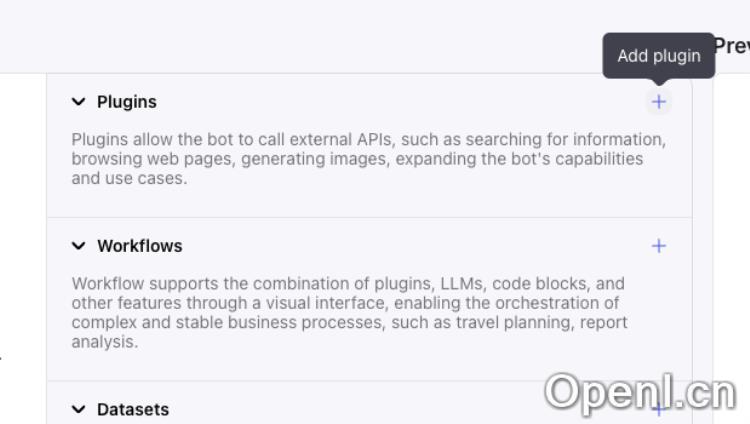Image resolution: width=750 pixels, height=424 pixels.
Task: Click the "Add plugin" tooltip bubble
Action: click(x=658, y=56)
